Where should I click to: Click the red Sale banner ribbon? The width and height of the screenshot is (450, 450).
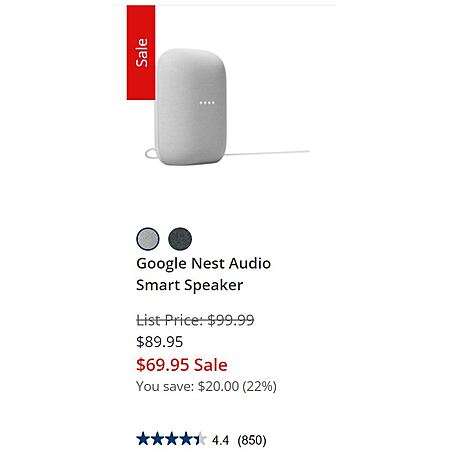(x=141, y=52)
